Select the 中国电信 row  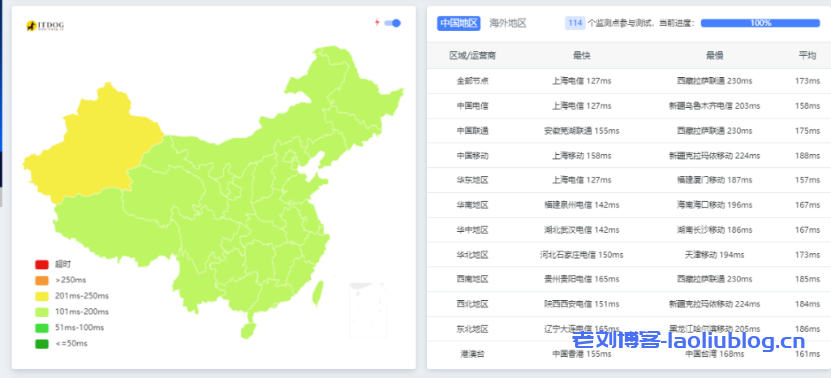click(629, 106)
